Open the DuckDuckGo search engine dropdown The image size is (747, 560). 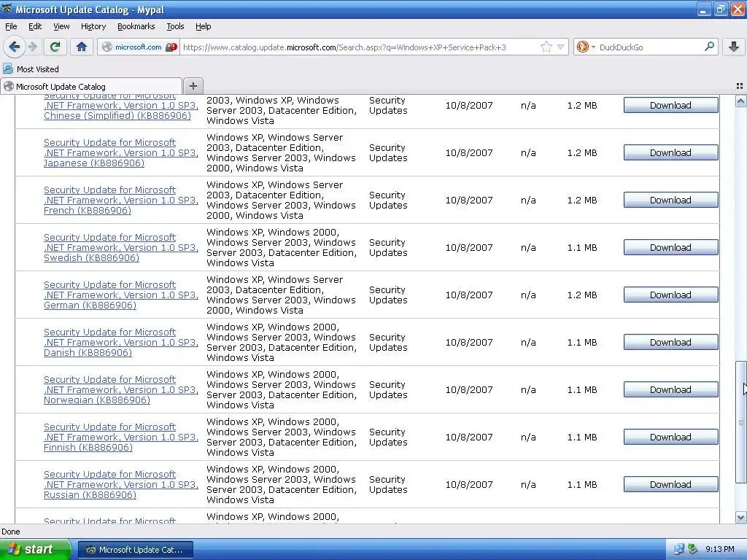pyautogui.click(x=586, y=47)
